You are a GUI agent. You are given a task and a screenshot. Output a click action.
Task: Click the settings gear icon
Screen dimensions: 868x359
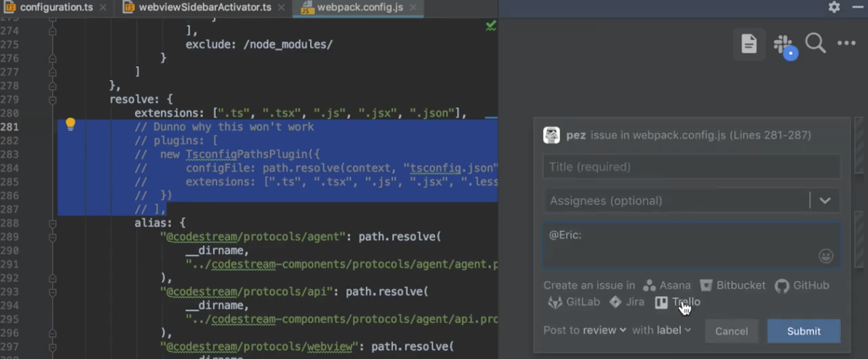[834, 7]
